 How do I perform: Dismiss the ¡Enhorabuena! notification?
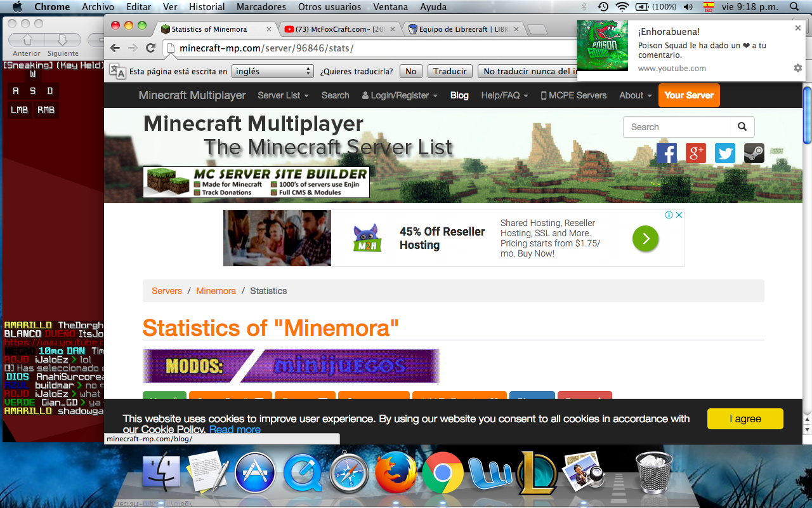798,28
